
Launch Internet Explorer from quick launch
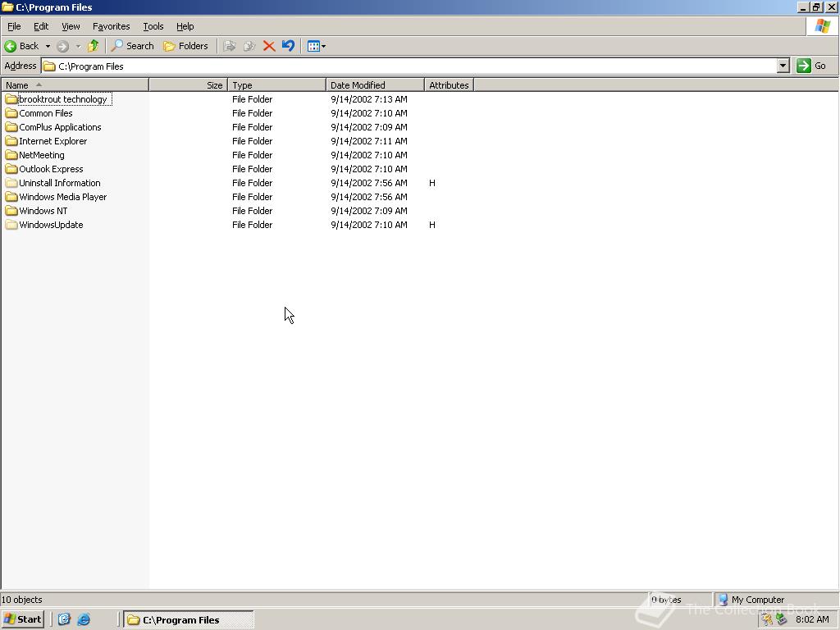[84, 619]
